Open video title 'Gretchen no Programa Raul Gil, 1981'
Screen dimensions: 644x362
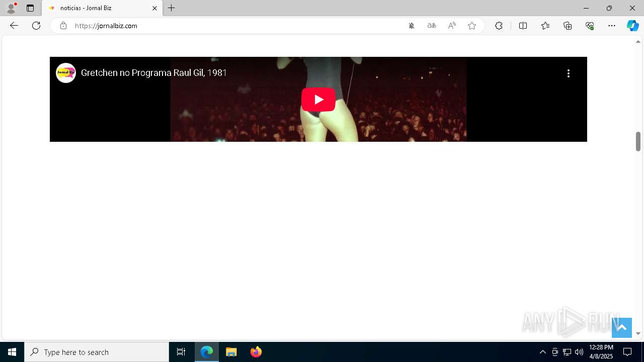point(154,73)
